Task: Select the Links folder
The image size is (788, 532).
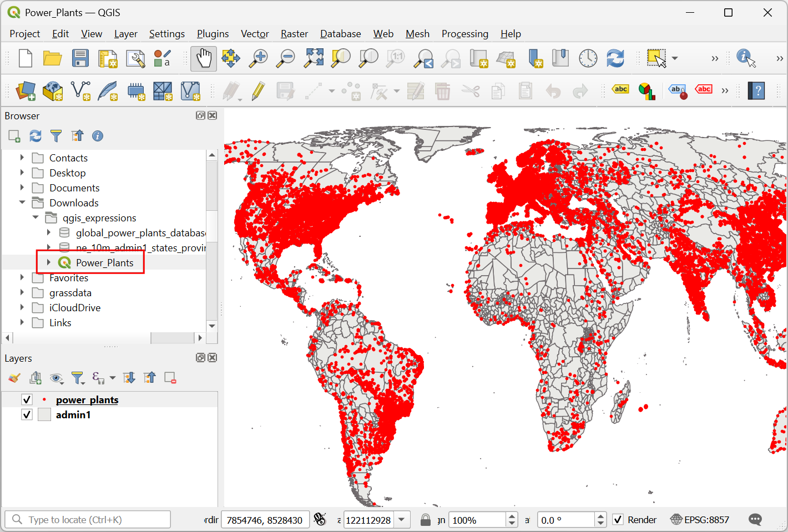Action: tap(60, 322)
